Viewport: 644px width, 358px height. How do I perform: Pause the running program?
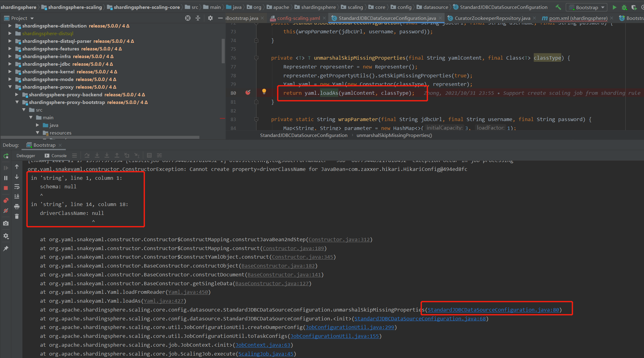(6, 178)
